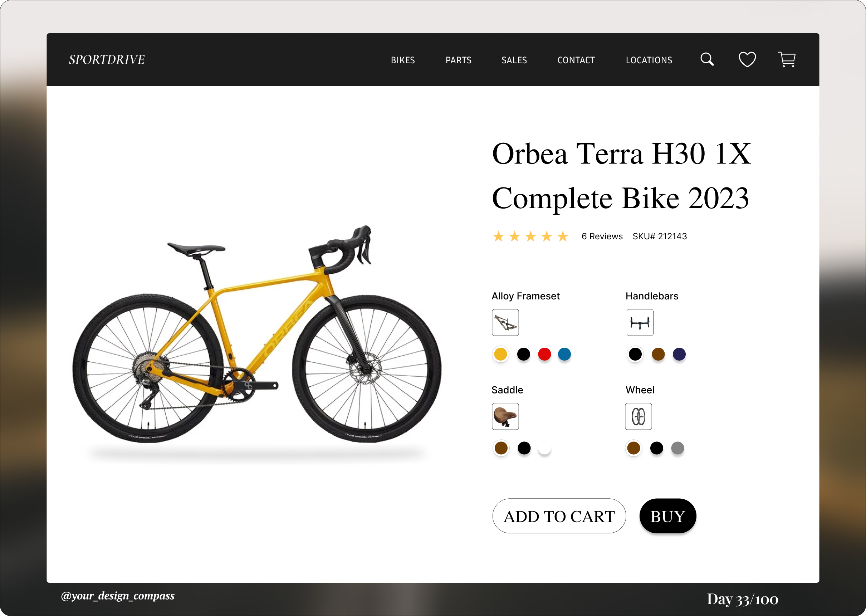Select the Saddle thumbnail icon

coord(505,416)
